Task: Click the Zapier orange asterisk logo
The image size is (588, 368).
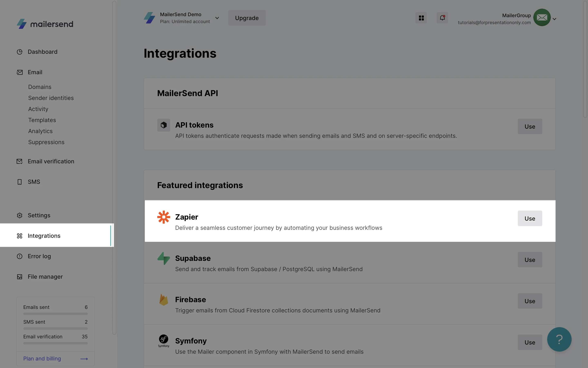Action: tap(164, 217)
